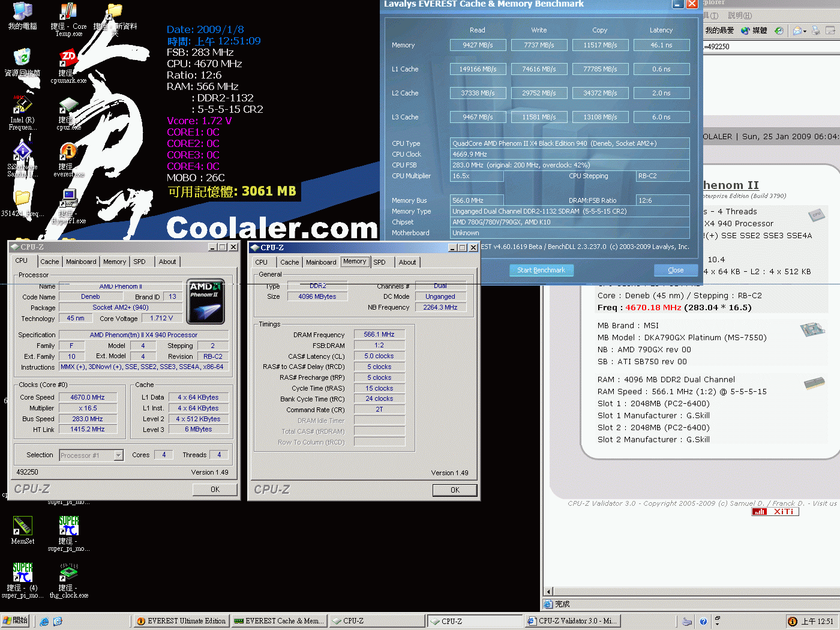Open MemSet desktop icon
This screenshot has width=840, height=630.
click(22, 530)
